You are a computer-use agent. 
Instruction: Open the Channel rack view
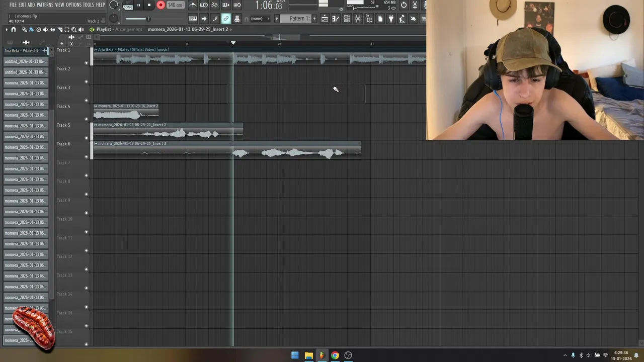click(347, 19)
